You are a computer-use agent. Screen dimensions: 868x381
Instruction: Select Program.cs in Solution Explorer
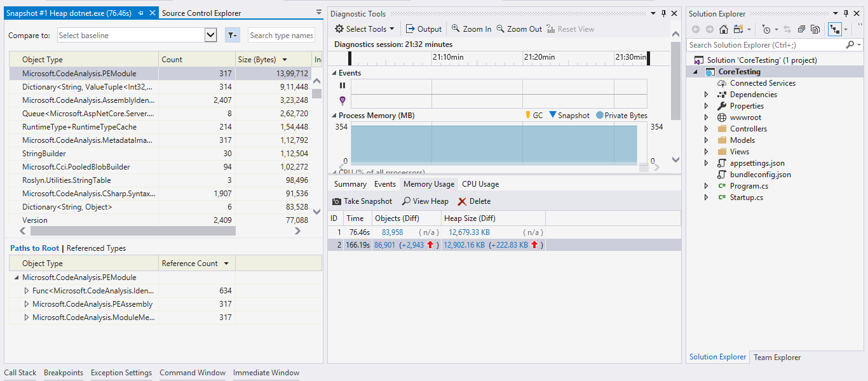[x=749, y=186]
